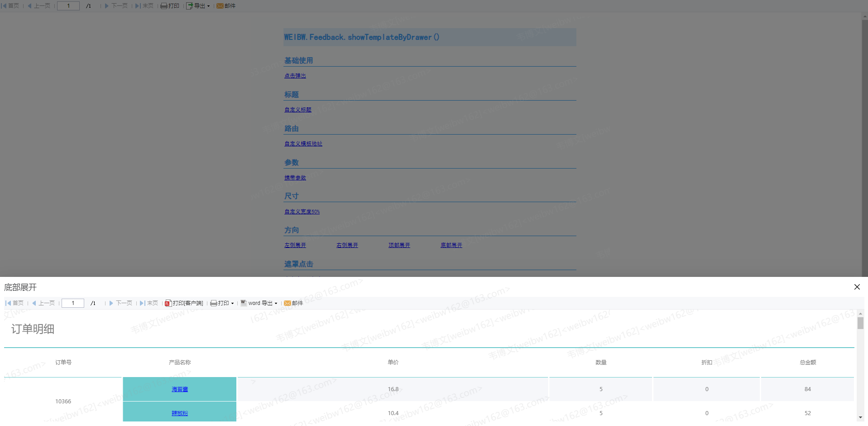Click the 右侧展开 link in background page
This screenshot has height=426, width=868.
(347, 245)
